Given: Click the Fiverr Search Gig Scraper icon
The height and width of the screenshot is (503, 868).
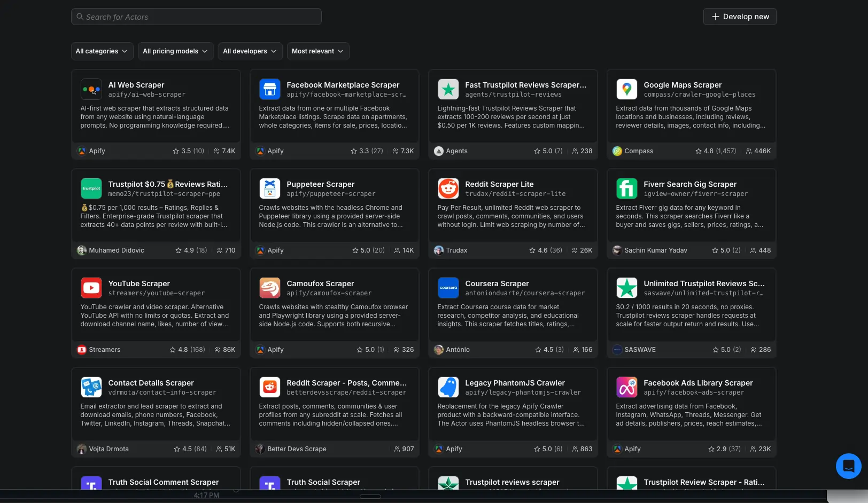Looking at the screenshot, I should [627, 188].
